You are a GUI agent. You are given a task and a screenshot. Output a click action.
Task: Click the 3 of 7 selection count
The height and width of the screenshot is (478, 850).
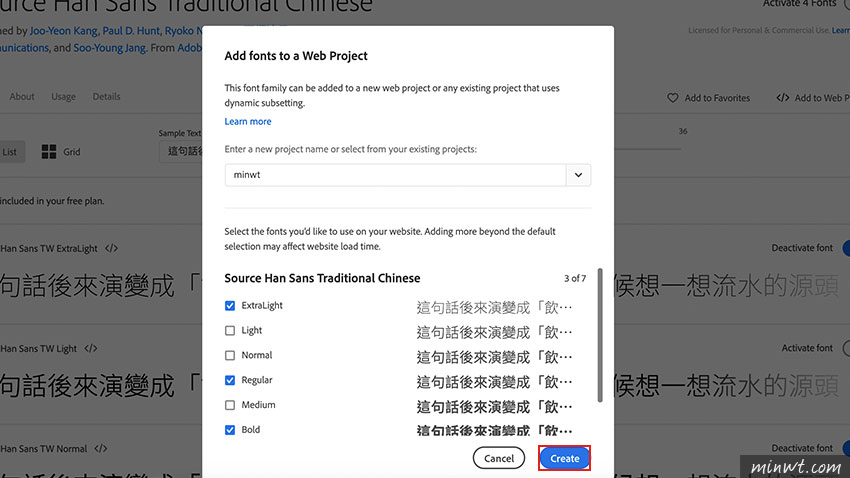pos(575,278)
